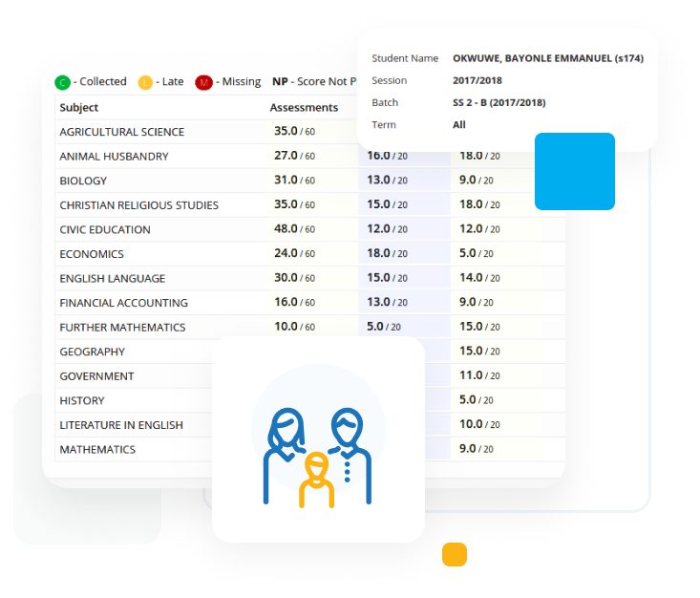
Task: Click the NP Score Not legend text
Action: (x=315, y=82)
